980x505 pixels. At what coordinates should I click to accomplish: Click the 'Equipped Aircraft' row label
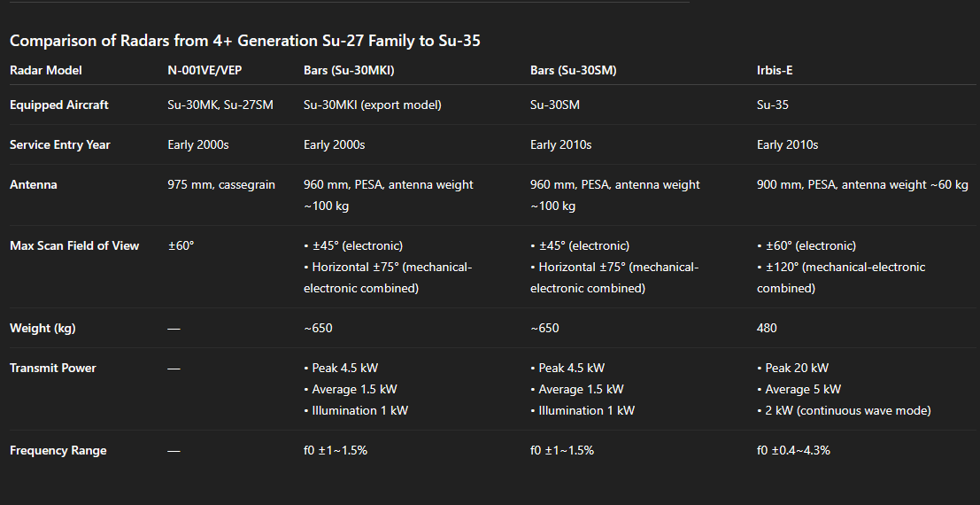[58, 105]
